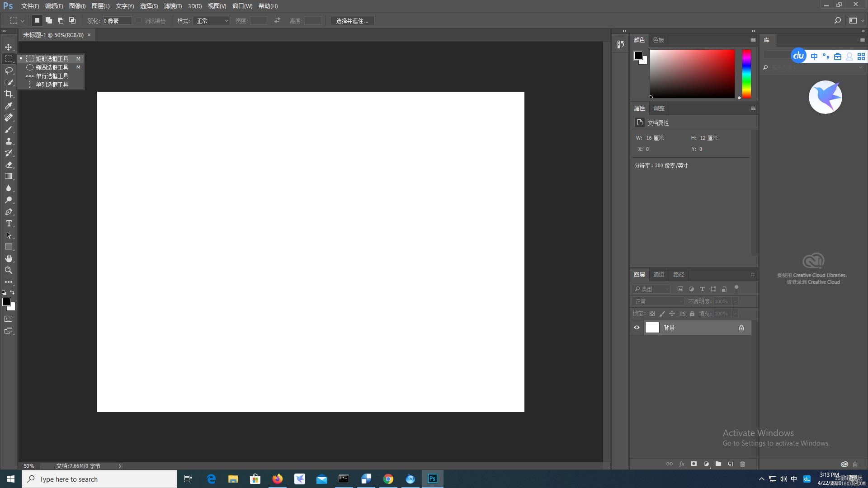Open the 滤镜(T) menu
Image resolution: width=868 pixels, height=488 pixels.
coord(173,6)
